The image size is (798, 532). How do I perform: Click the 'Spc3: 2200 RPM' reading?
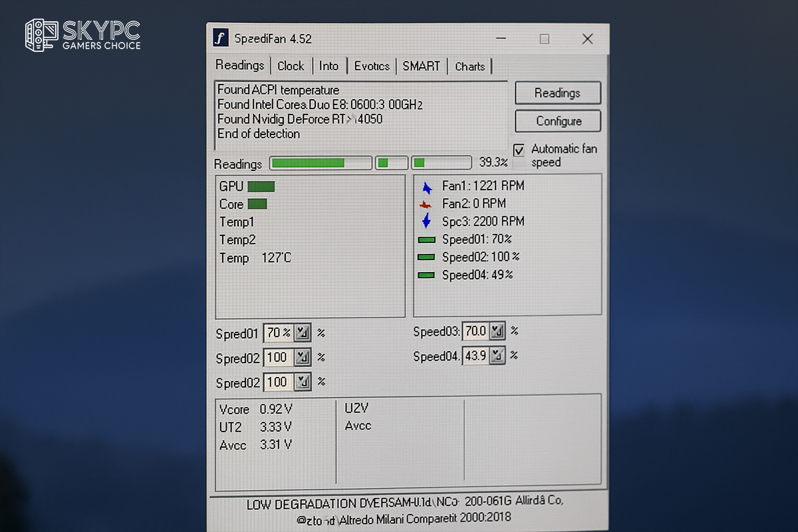[483, 221]
